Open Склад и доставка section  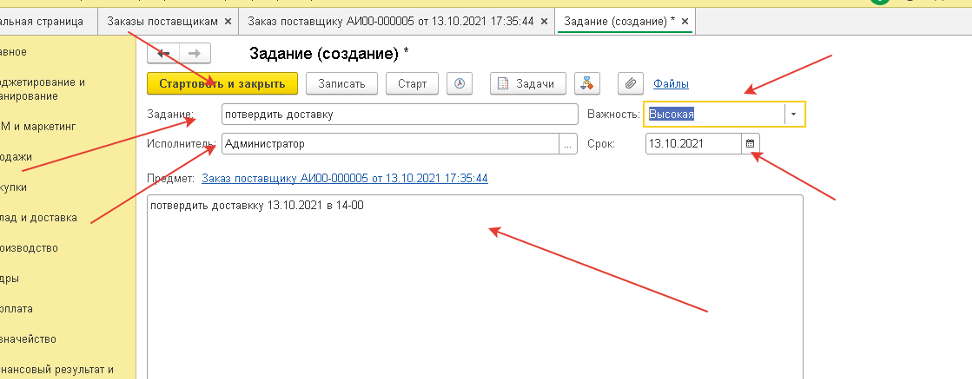point(38,218)
